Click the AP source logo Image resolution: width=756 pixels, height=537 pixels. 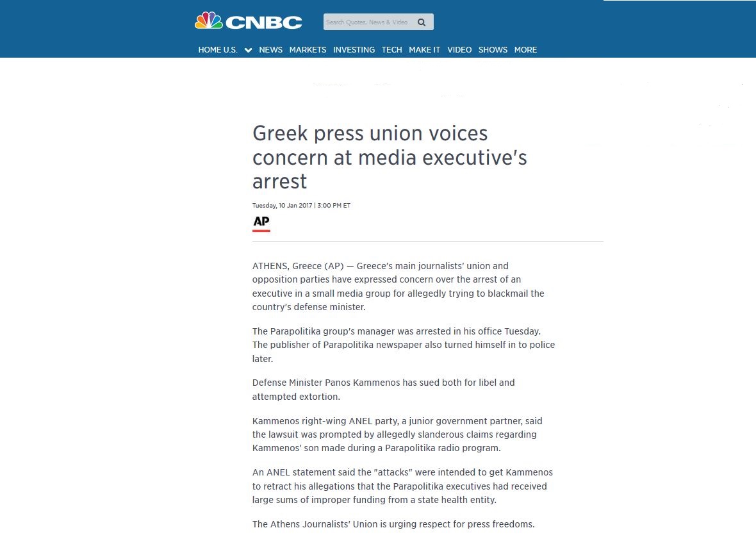(261, 224)
